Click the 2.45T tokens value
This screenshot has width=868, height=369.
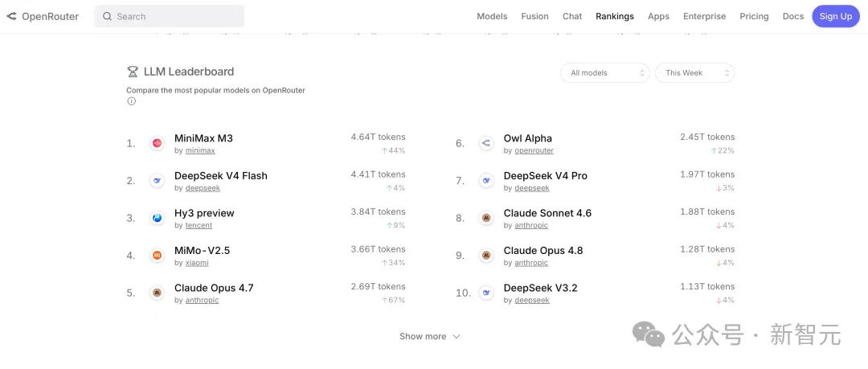click(x=707, y=137)
